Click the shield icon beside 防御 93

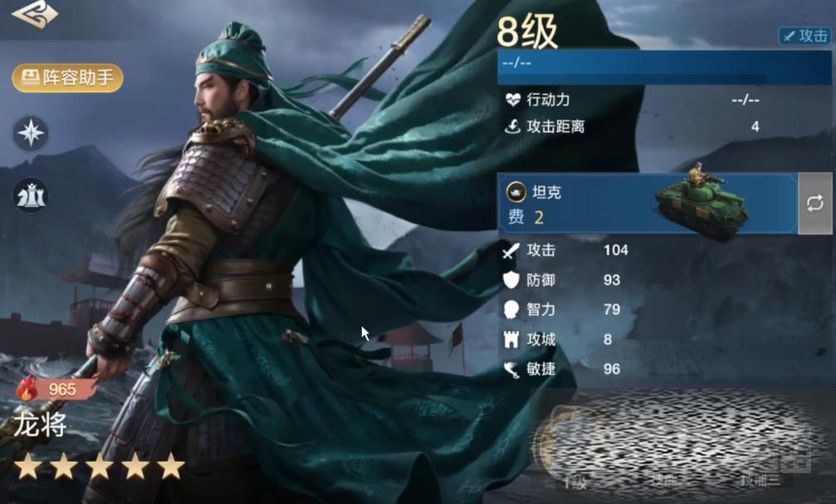coord(511,280)
